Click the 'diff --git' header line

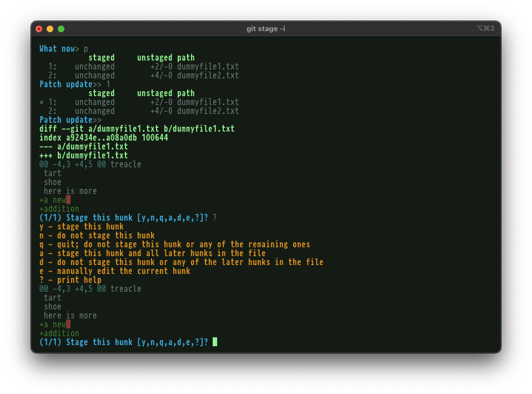tap(137, 129)
